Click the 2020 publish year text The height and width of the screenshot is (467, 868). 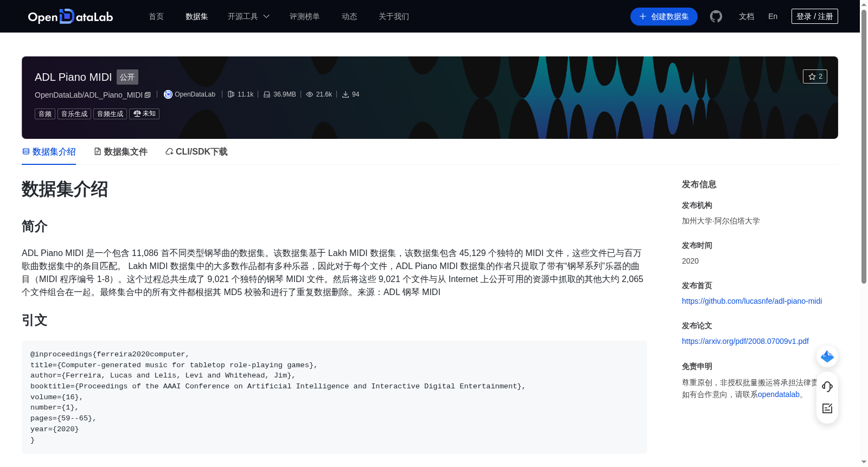coord(690,261)
